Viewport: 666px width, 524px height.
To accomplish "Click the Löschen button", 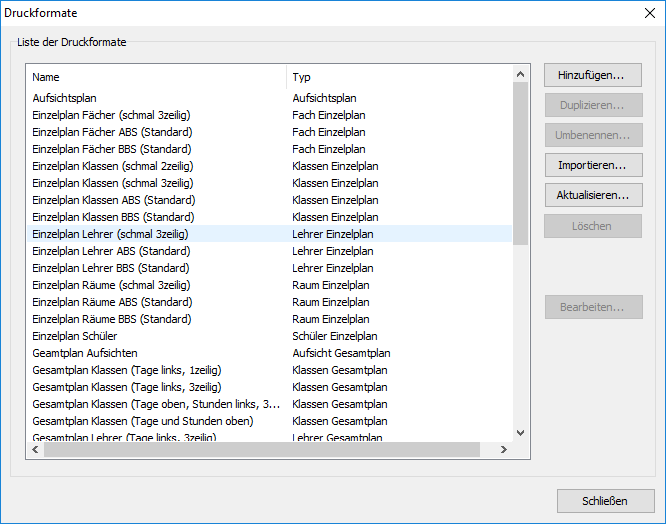I will click(x=593, y=226).
